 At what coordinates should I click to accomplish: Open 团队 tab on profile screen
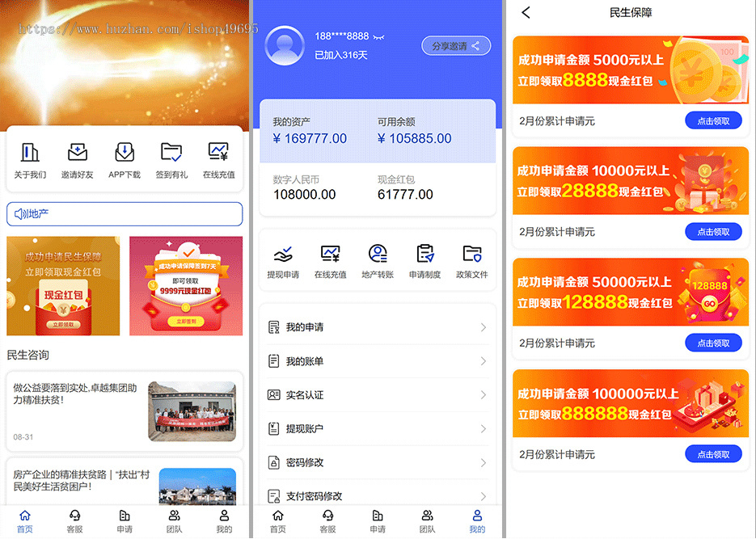pyautogui.click(x=427, y=522)
